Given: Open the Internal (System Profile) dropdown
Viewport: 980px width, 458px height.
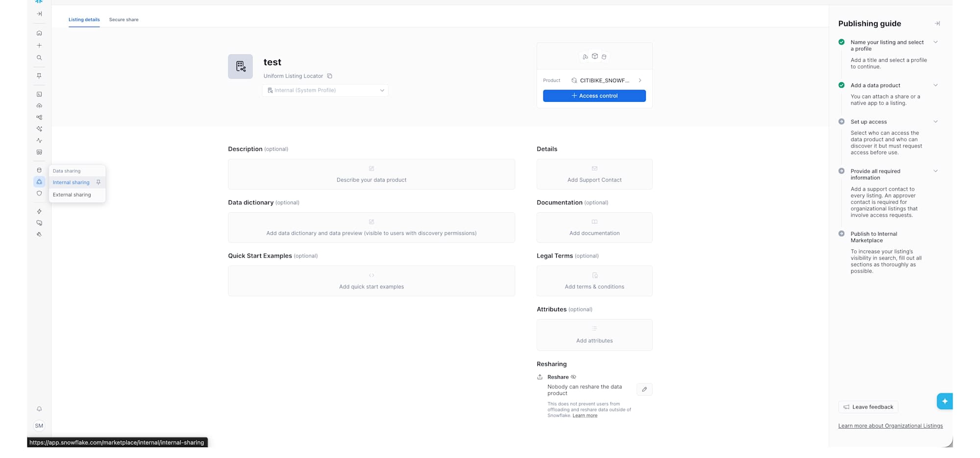Looking at the screenshot, I should tap(325, 91).
